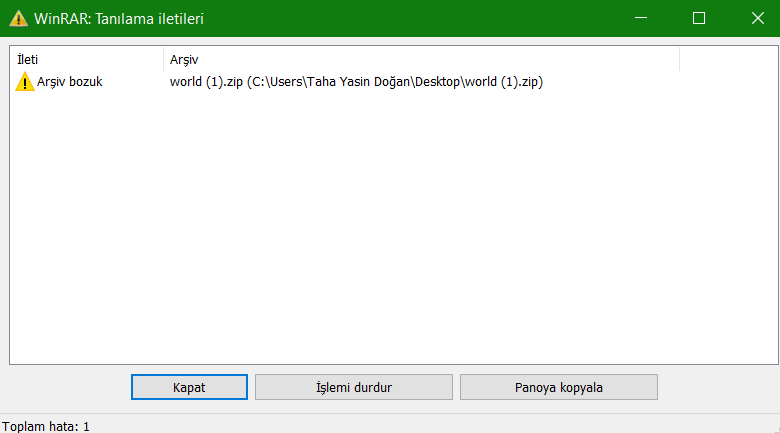Click the Toplam hata: 1 status text

pos(46,427)
